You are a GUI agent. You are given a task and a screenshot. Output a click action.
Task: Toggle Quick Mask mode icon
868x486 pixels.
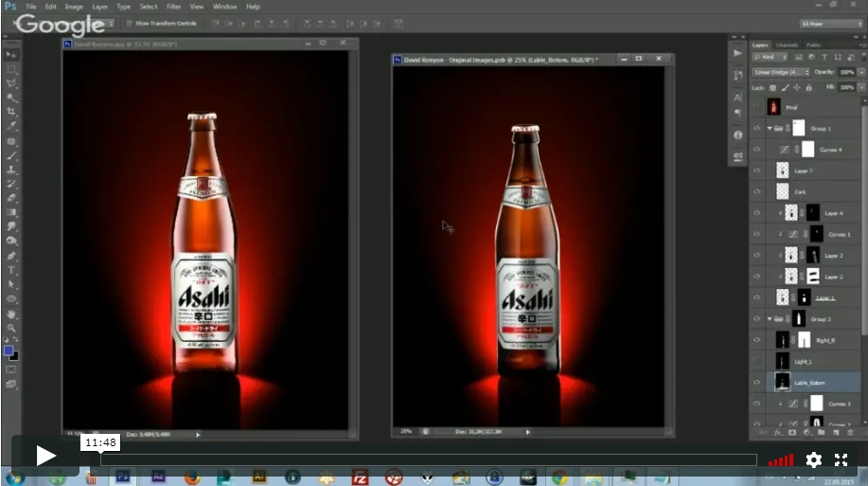tap(11, 369)
